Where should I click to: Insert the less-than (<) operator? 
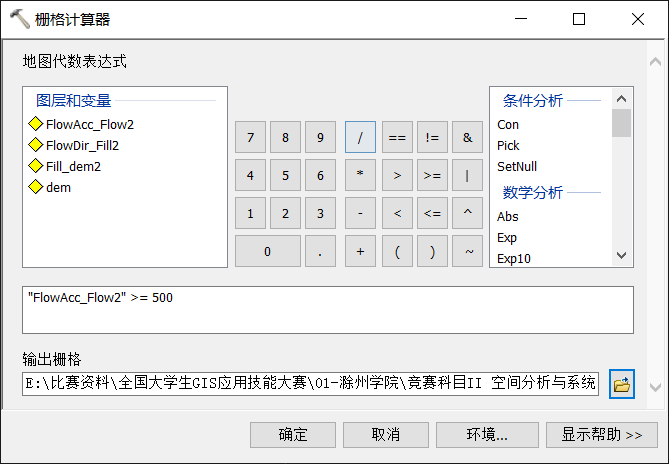tap(397, 213)
